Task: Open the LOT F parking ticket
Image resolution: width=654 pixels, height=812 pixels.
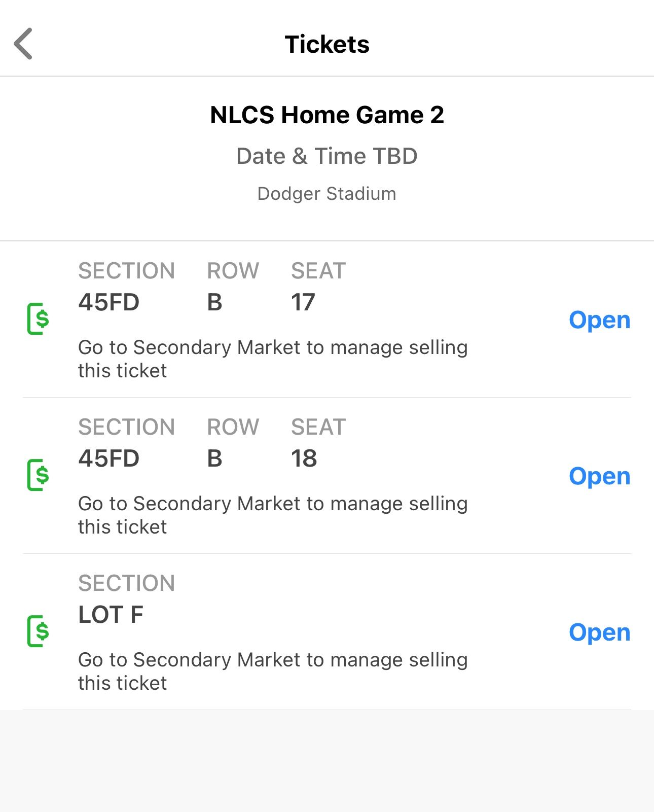Action: pos(599,632)
